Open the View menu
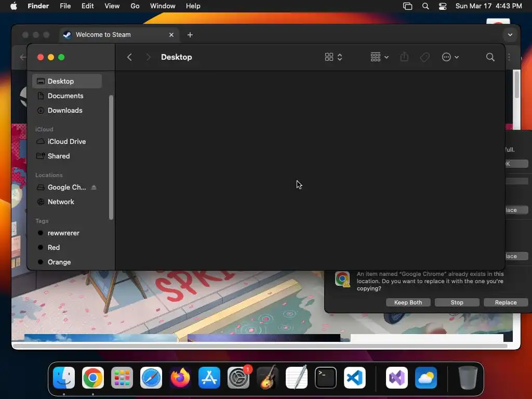 coord(112,6)
